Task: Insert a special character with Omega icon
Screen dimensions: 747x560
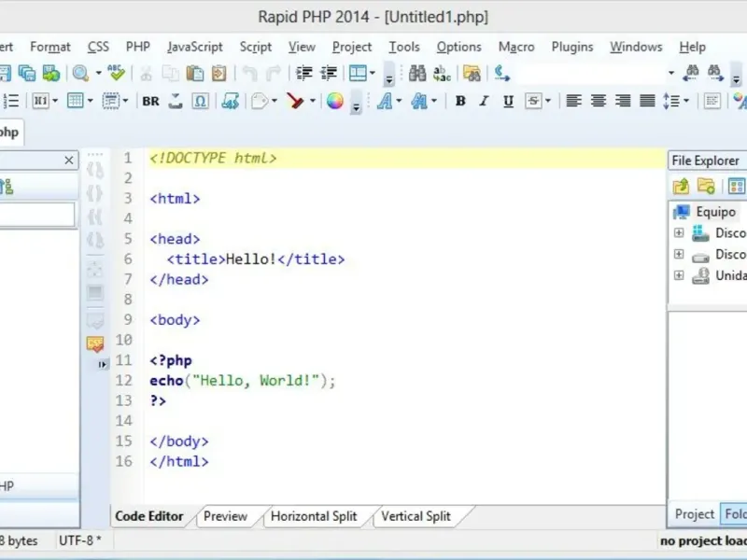Action: coord(200,101)
